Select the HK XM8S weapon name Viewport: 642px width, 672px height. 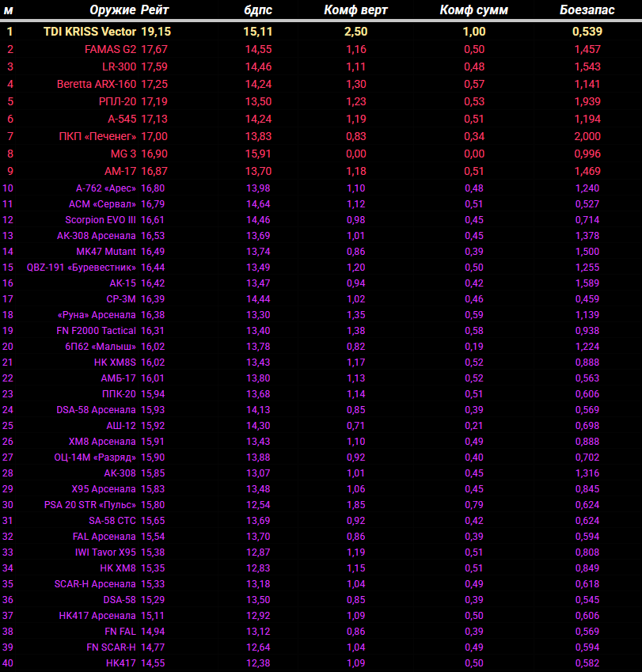click(x=115, y=363)
